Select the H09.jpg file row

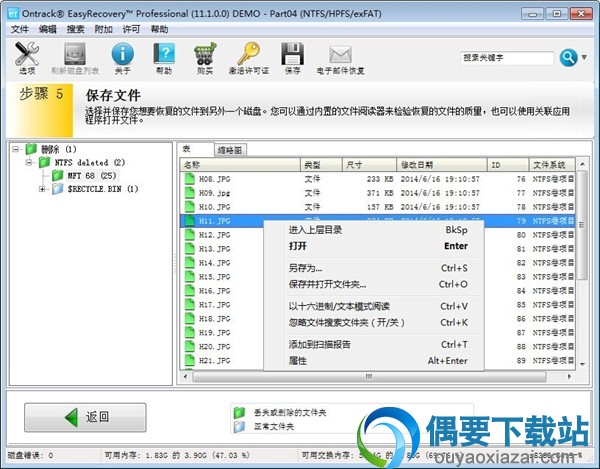click(377, 193)
